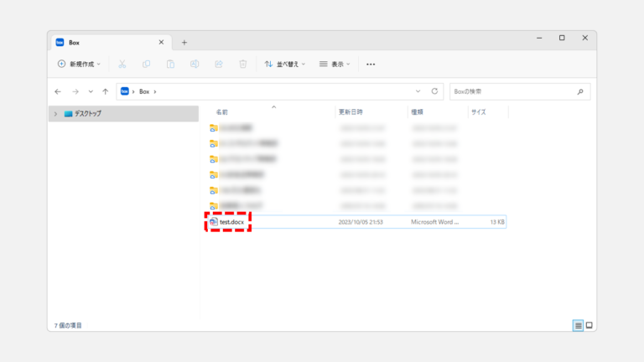Expand the chevron after Box breadcrumb
Viewport: 644px width, 362px height.
[155, 91]
